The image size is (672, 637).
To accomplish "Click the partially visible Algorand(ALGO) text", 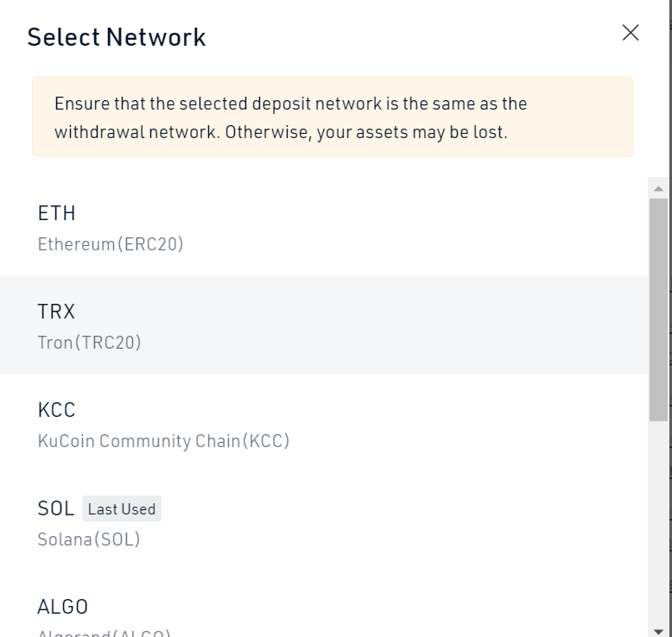I will click(104, 633).
